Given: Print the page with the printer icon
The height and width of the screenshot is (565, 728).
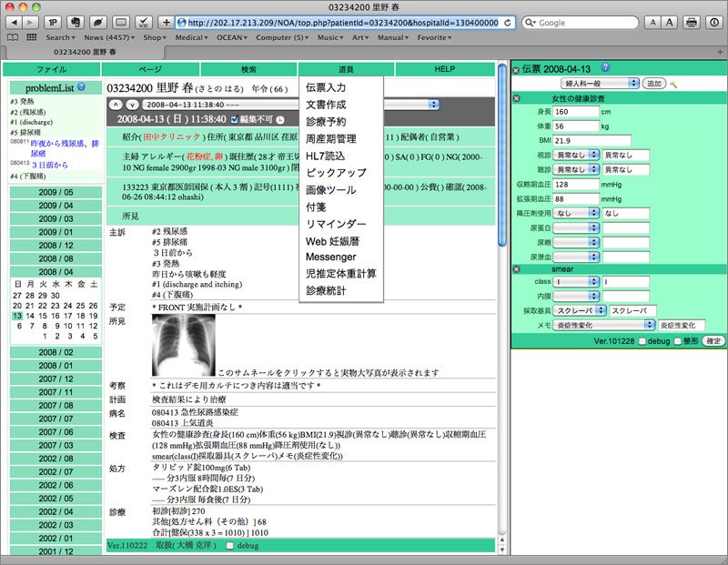Looking at the screenshot, I should point(692,22).
